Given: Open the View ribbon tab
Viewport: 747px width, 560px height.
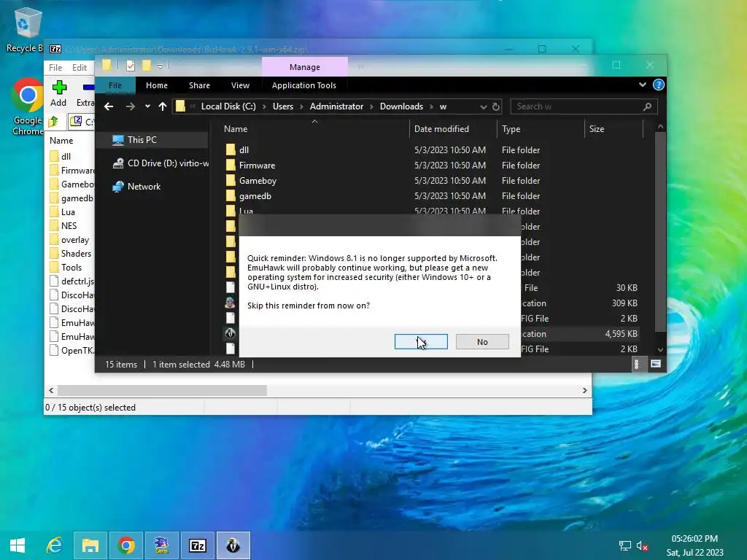Looking at the screenshot, I should click(240, 85).
